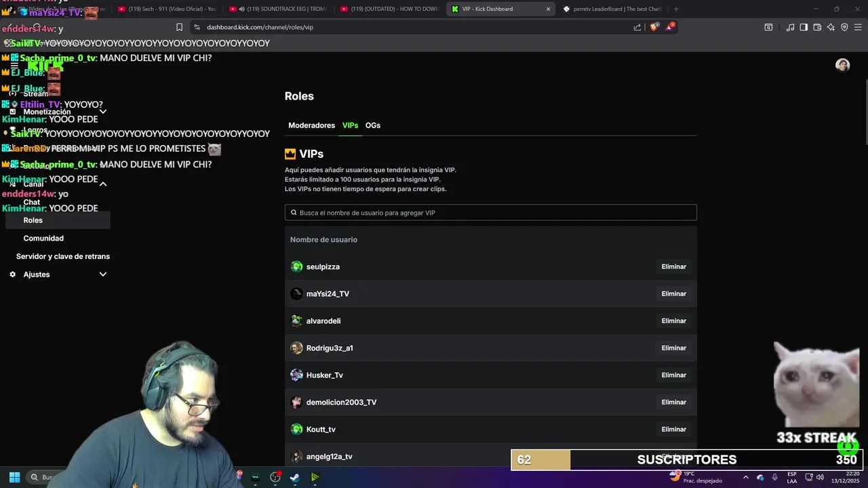Show hidden system tray icons chevron

pyautogui.click(x=746, y=477)
